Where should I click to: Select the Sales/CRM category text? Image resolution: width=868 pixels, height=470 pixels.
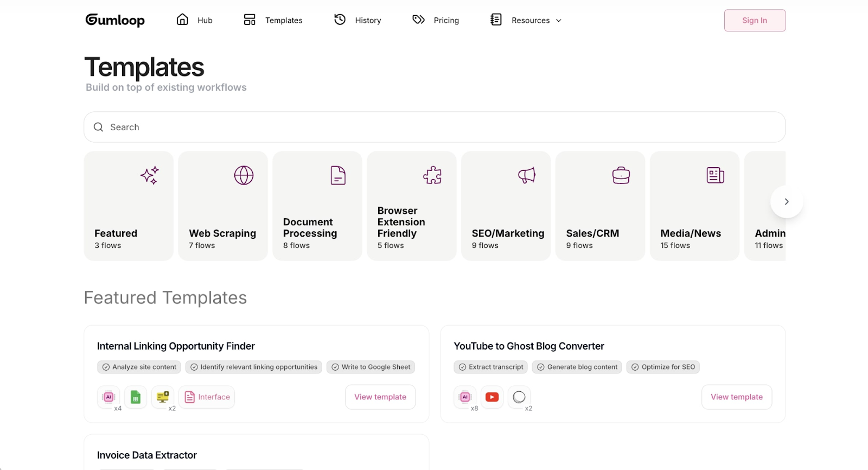point(592,233)
